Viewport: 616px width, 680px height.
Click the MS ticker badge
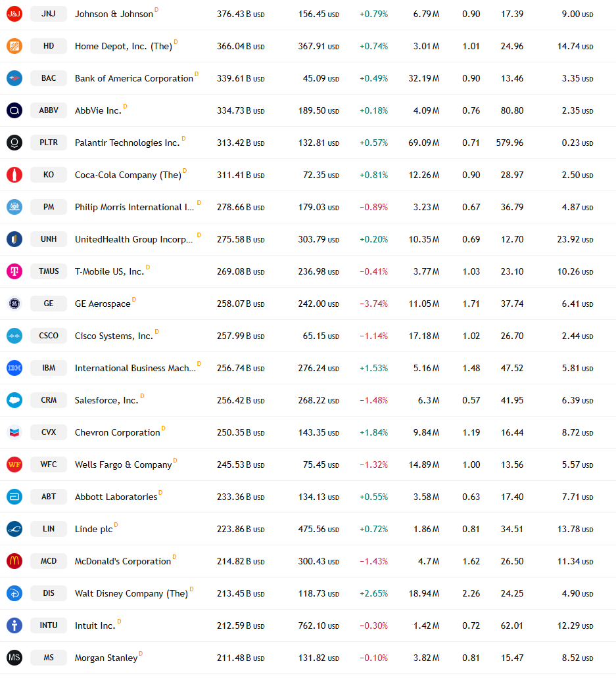(x=49, y=658)
